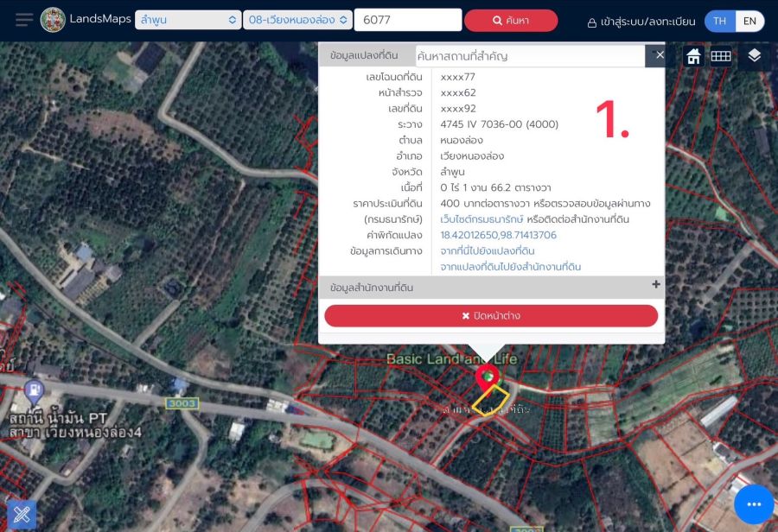The width and height of the screenshot is (778, 532).
Task: Click the parcel number field showing 6077
Action: [x=407, y=20]
